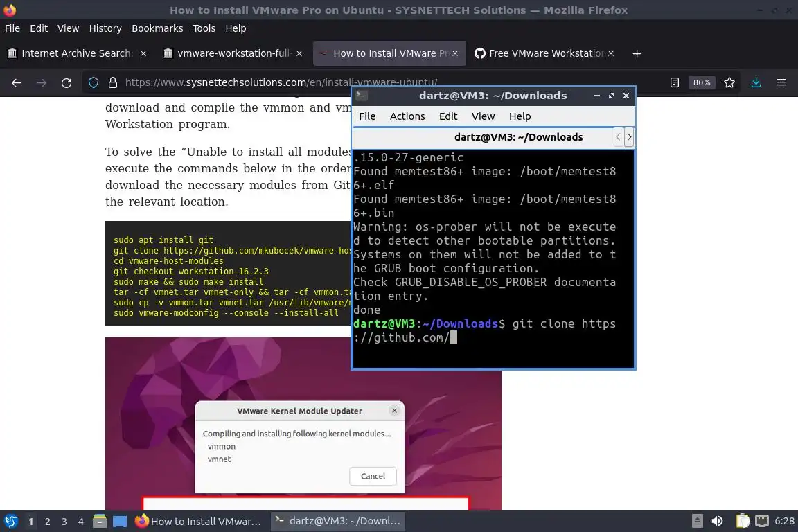Open Firefox Edit menu

(x=39, y=28)
